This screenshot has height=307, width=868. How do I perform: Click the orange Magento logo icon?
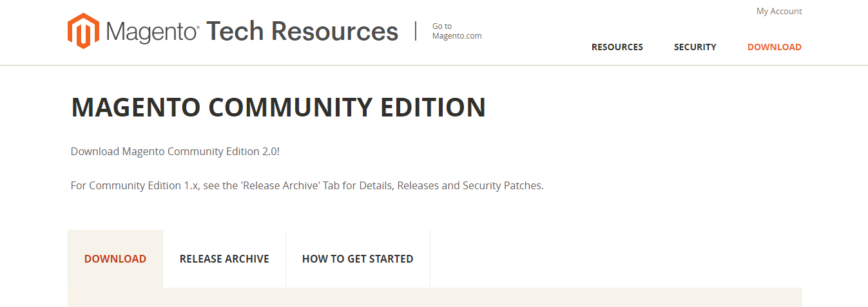[84, 31]
